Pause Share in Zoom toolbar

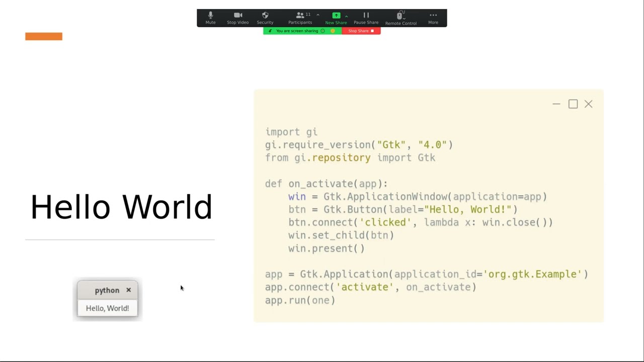(366, 18)
